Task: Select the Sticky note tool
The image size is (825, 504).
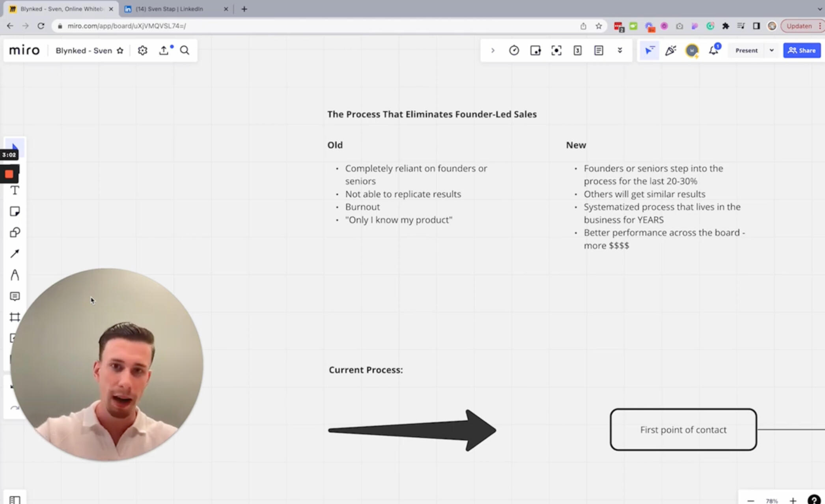Action: coord(15,212)
